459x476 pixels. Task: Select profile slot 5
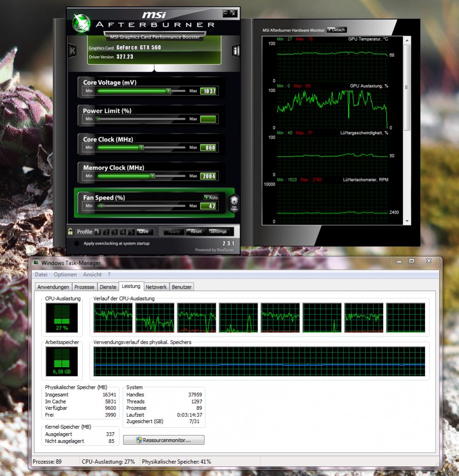(131, 232)
